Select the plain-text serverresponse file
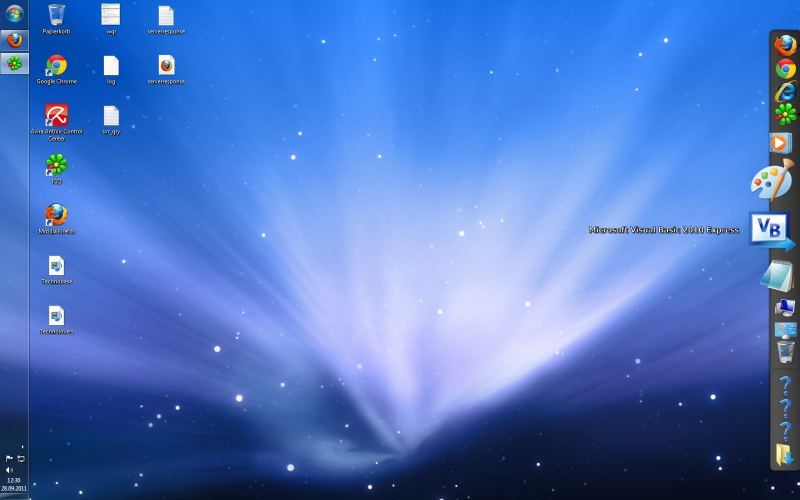800x500 pixels. pyautogui.click(x=166, y=19)
